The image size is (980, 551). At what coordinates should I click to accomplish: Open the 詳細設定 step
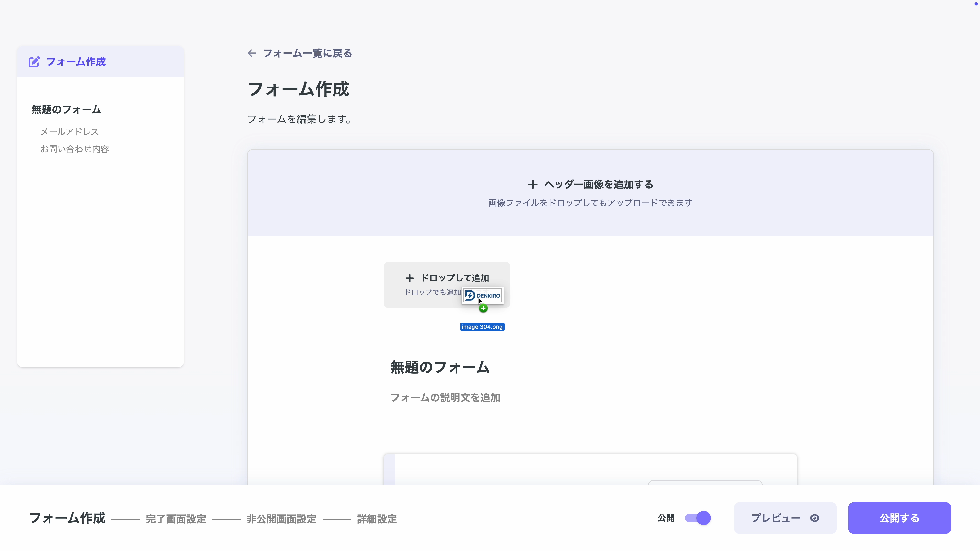376,519
